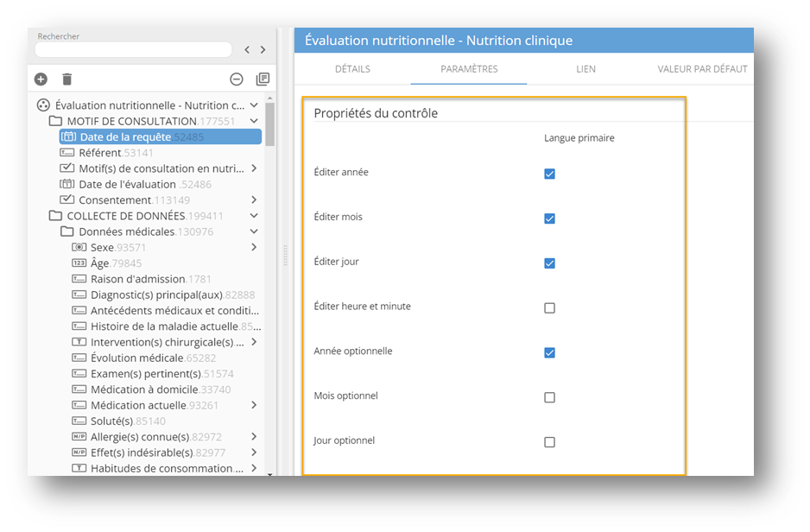The height and width of the screenshot is (532, 810).
Task: Switch to the DÉTAILS tab
Action: [352, 69]
